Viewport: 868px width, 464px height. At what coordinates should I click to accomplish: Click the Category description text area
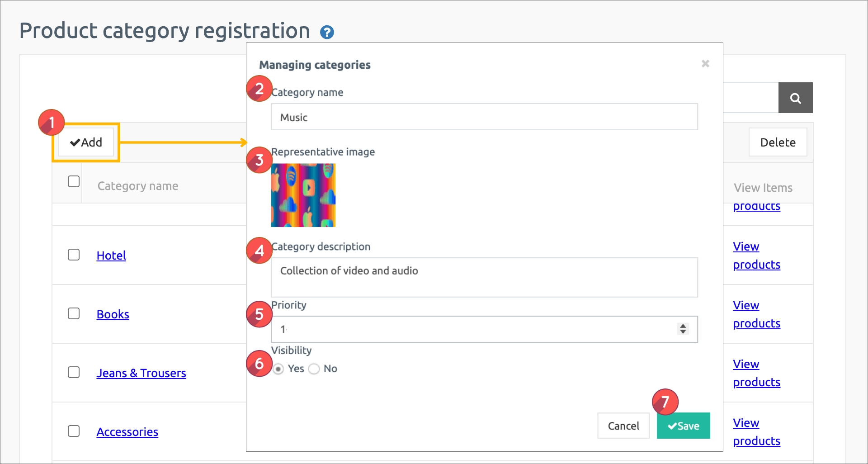pos(484,277)
